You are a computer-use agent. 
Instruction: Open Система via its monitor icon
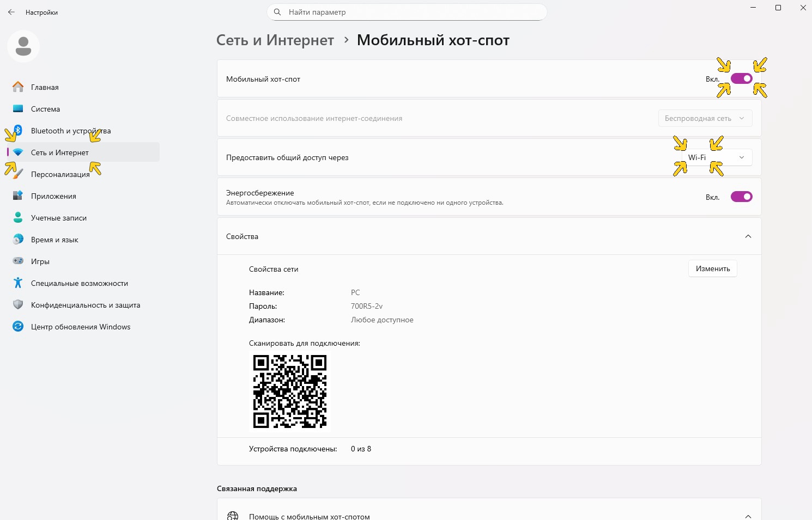(x=18, y=109)
